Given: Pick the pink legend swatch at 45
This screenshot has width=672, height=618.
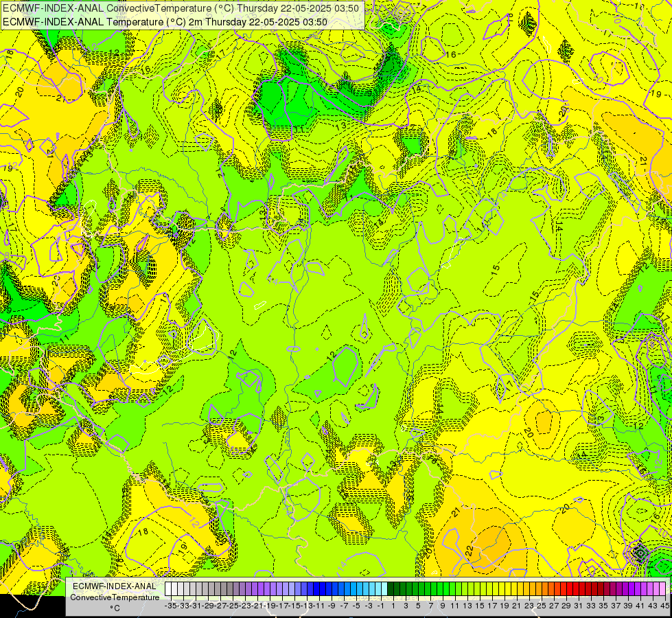Looking at the screenshot, I should coord(662,588).
